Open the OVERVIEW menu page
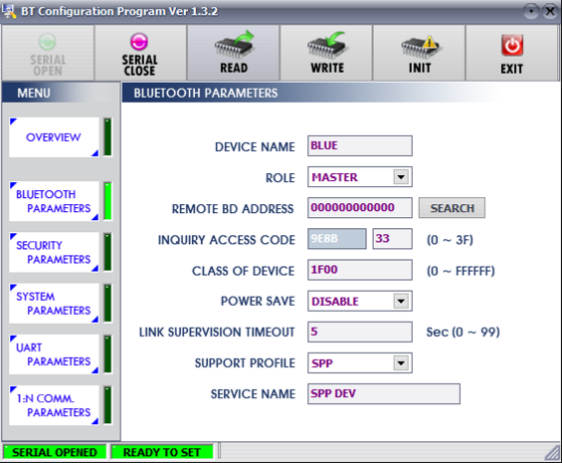The height and width of the screenshot is (463, 562). 54,137
